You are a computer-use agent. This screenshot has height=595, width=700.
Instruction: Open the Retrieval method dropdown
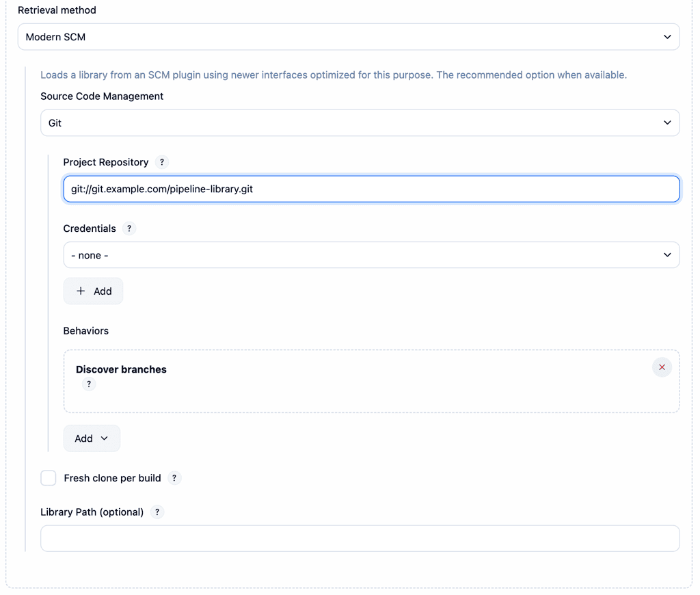[349, 36]
